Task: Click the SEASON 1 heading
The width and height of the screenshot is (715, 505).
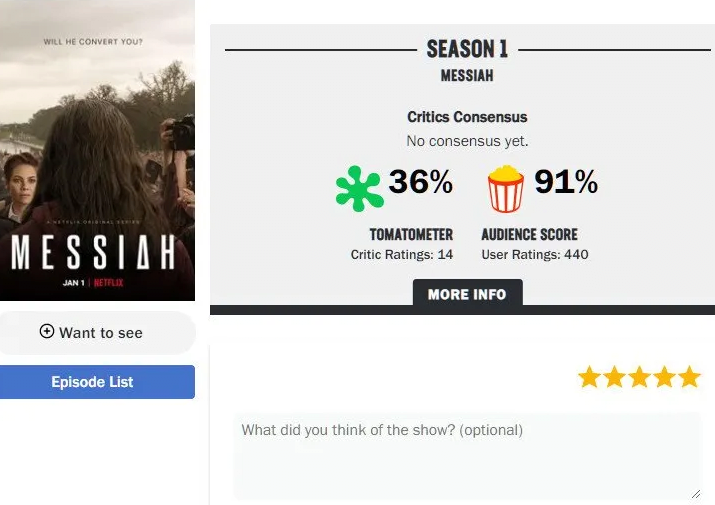Action: point(467,49)
